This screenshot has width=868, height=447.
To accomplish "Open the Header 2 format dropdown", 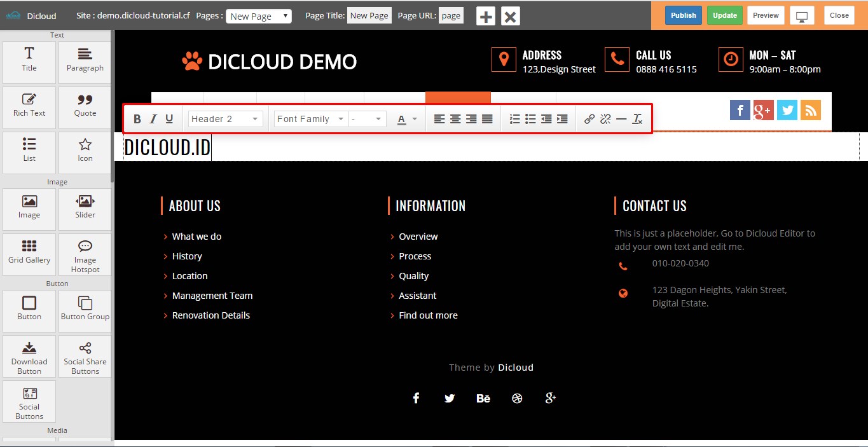I will point(226,119).
